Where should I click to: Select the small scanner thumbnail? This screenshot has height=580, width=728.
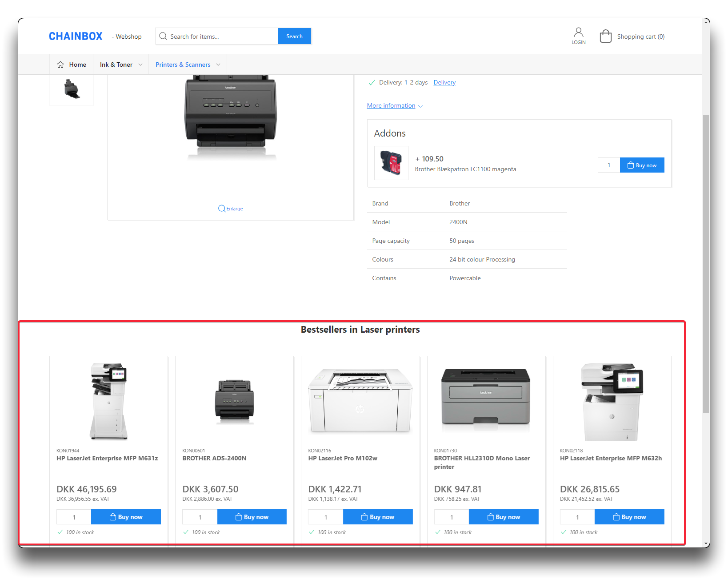[72, 89]
